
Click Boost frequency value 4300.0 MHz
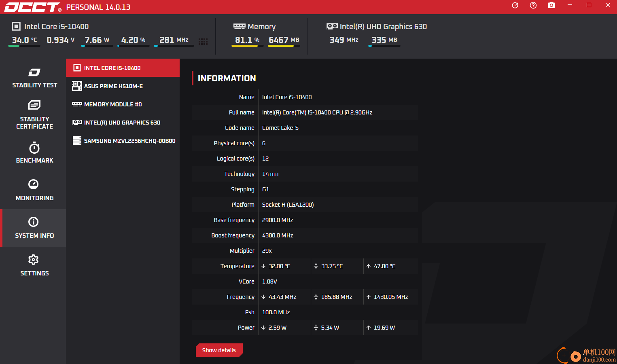[278, 235]
